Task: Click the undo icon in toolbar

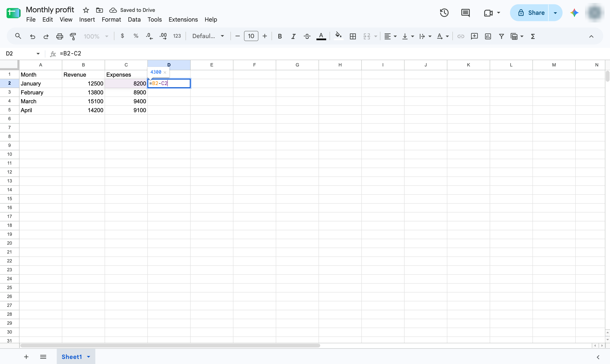Action: (32, 36)
